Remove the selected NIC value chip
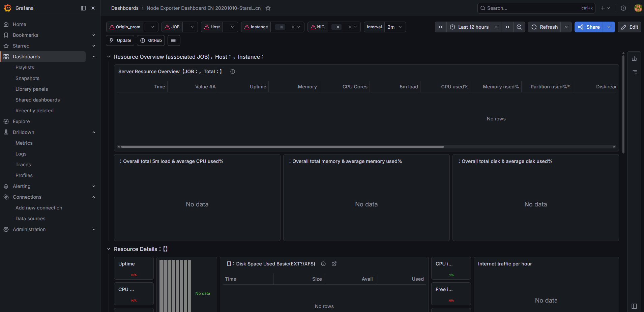 (x=338, y=27)
